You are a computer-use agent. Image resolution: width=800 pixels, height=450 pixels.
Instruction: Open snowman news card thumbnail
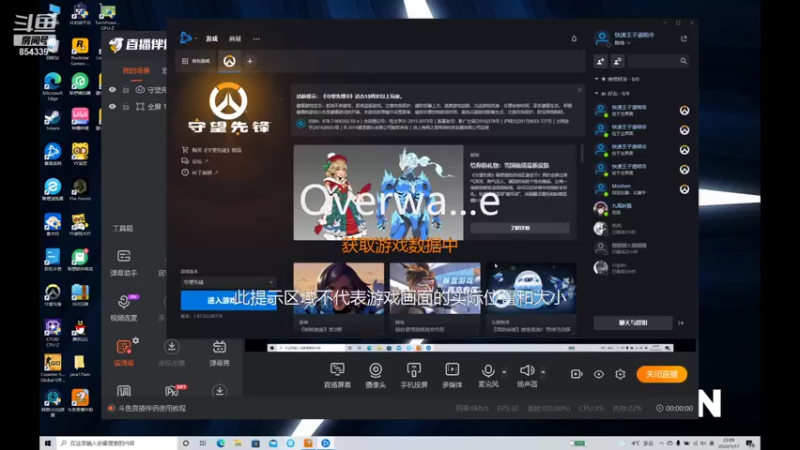(531, 288)
